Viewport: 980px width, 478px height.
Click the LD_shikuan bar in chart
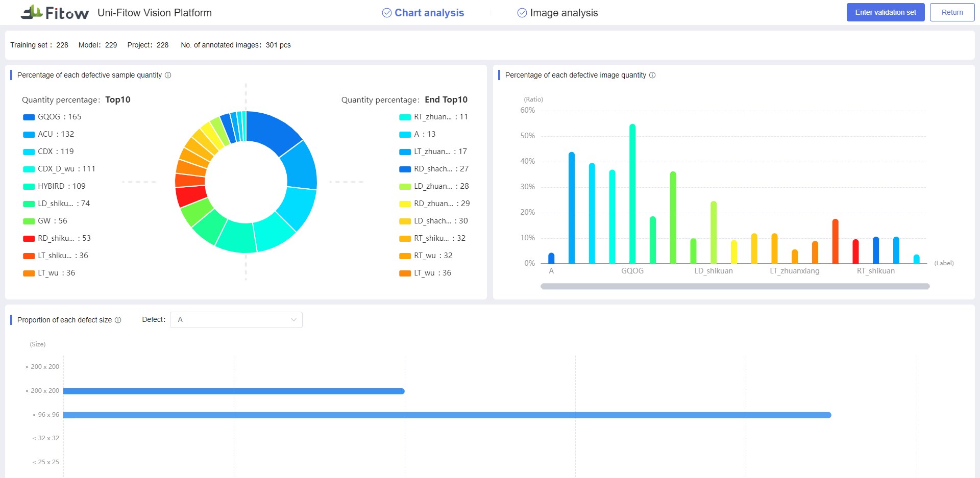714,233
